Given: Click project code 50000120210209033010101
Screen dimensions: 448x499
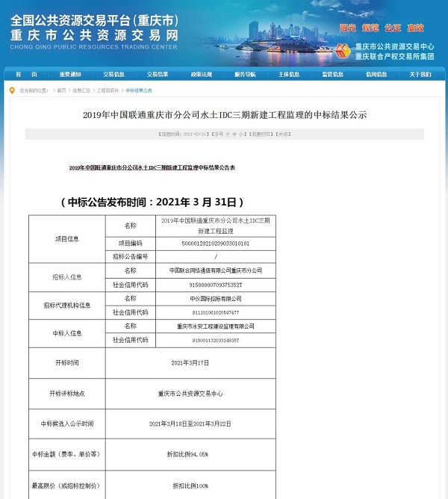Looking at the screenshot, I should (215, 244).
